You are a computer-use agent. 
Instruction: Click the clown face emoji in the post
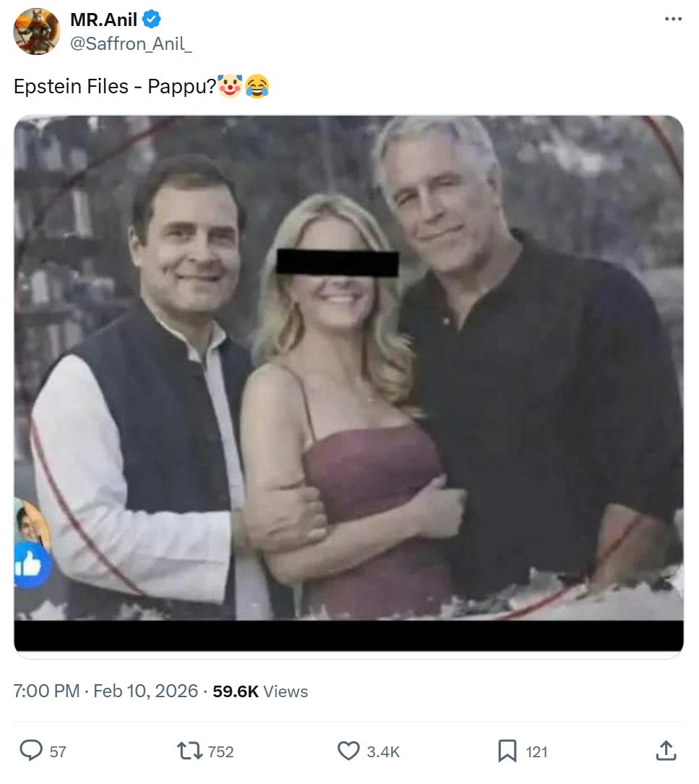click(231, 87)
